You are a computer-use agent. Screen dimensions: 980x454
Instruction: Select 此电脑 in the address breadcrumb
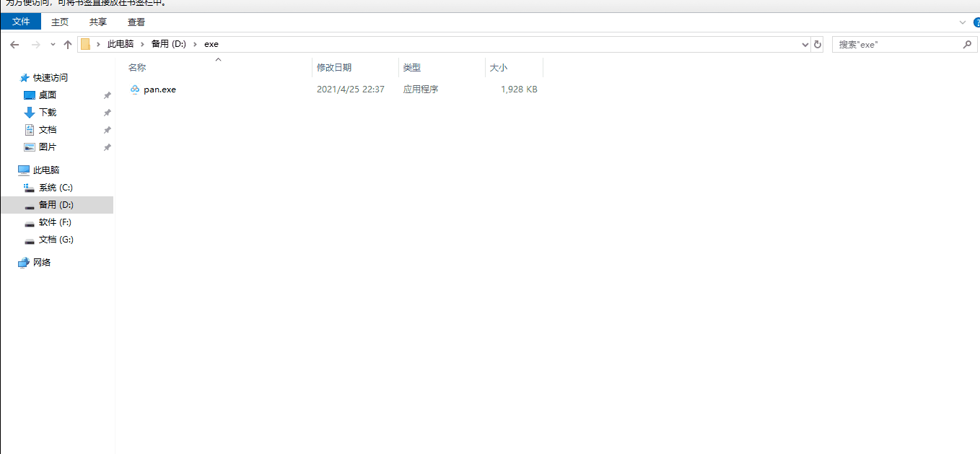[121, 44]
